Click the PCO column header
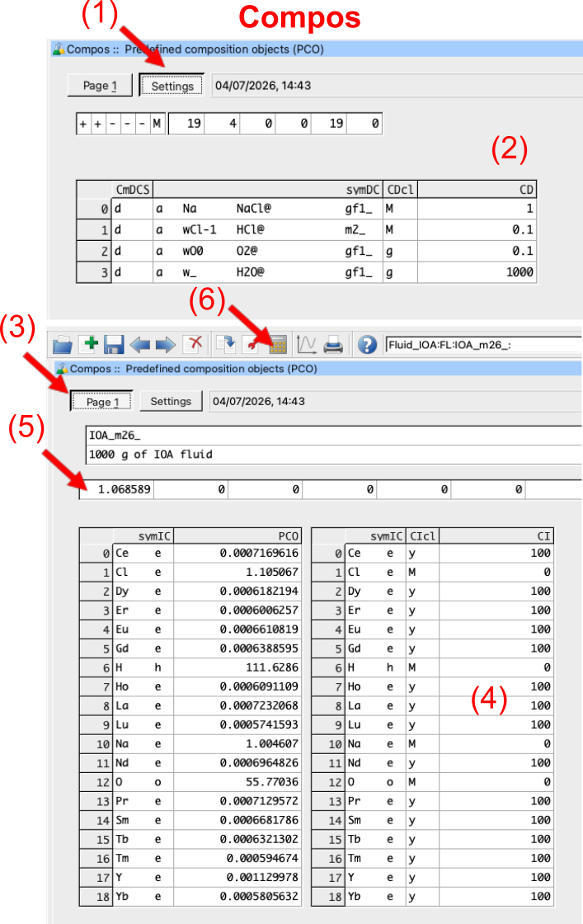 237,536
